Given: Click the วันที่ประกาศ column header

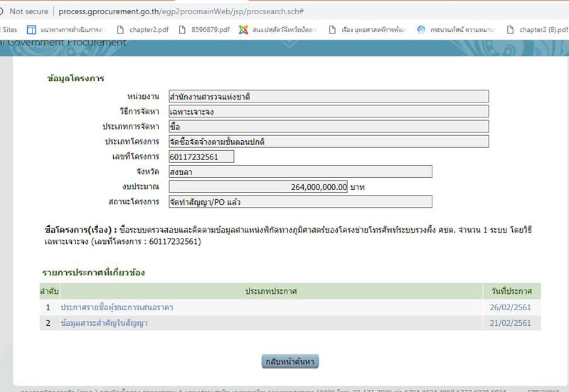Looking at the screenshot, I should point(511,292).
